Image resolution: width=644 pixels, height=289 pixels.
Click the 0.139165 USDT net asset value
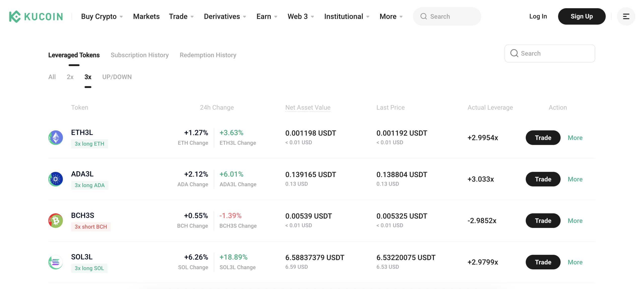click(310, 175)
